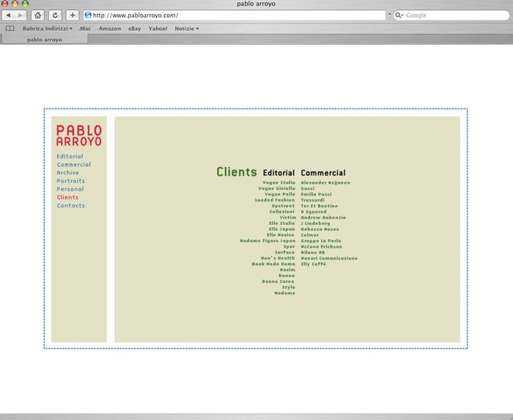This screenshot has width=513, height=420.
Task: Click Munari Comunicazione entry
Action: (x=329, y=258)
